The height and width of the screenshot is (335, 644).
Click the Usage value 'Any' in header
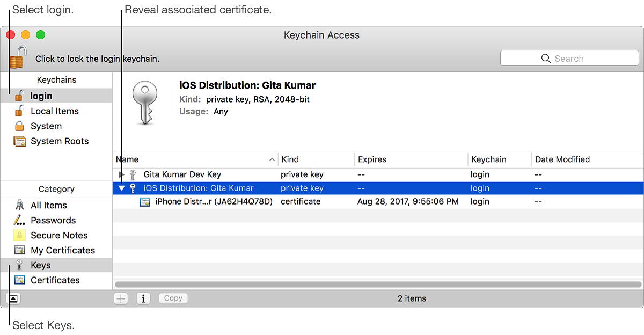[x=221, y=112]
